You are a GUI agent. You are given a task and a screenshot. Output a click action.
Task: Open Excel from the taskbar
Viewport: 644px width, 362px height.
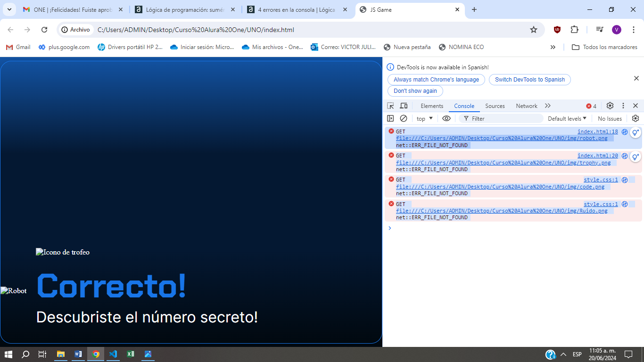(131, 354)
